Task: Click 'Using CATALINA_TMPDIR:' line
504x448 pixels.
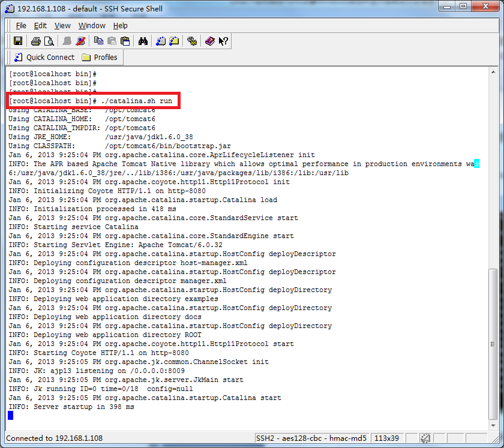Action: pos(82,128)
